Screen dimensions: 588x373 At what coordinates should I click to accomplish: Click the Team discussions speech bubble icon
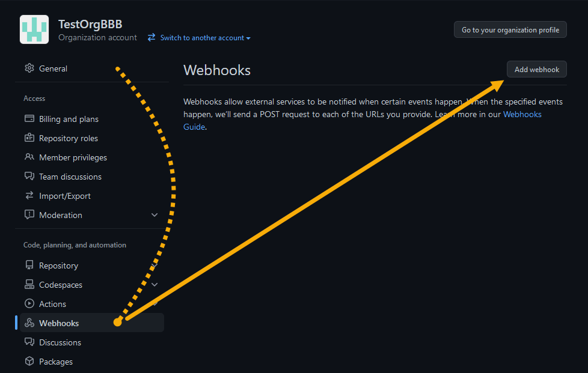(x=29, y=177)
